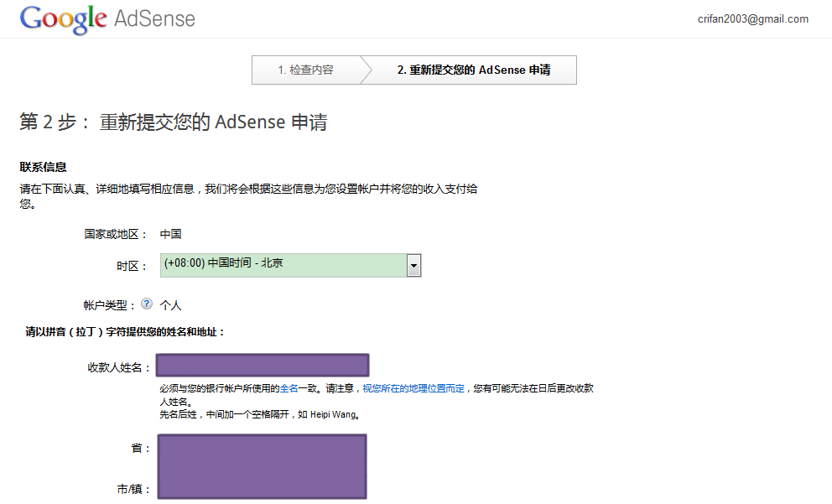
Task: Select step 2. 重新提交您的 AdSense 申请 tab
Action: click(474, 70)
